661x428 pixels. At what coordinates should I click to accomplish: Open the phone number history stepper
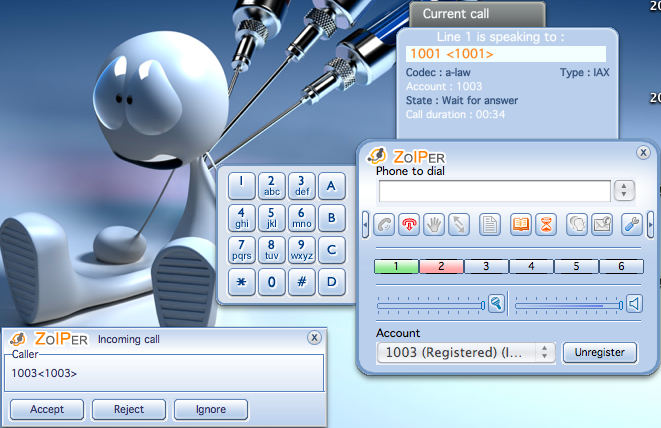pyautogui.click(x=624, y=191)
